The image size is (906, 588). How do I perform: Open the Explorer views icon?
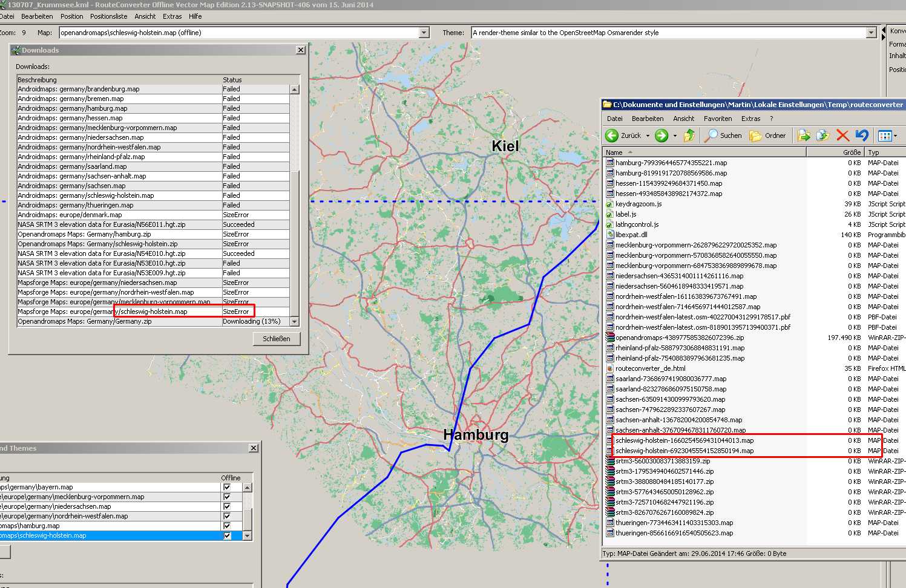tap(885, 136)
